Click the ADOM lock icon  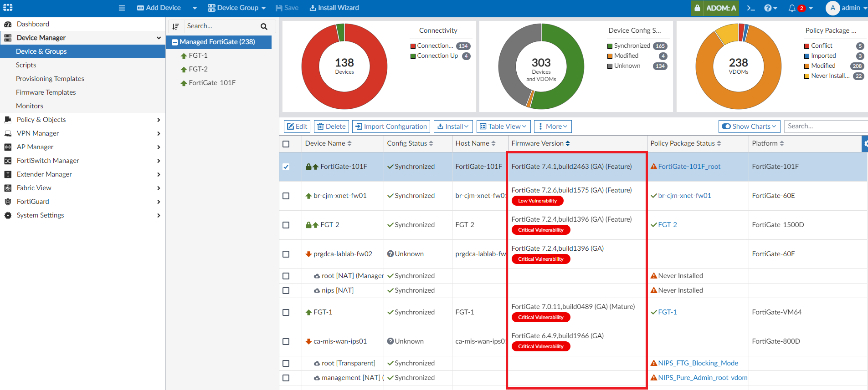click(x=697, y=8)
